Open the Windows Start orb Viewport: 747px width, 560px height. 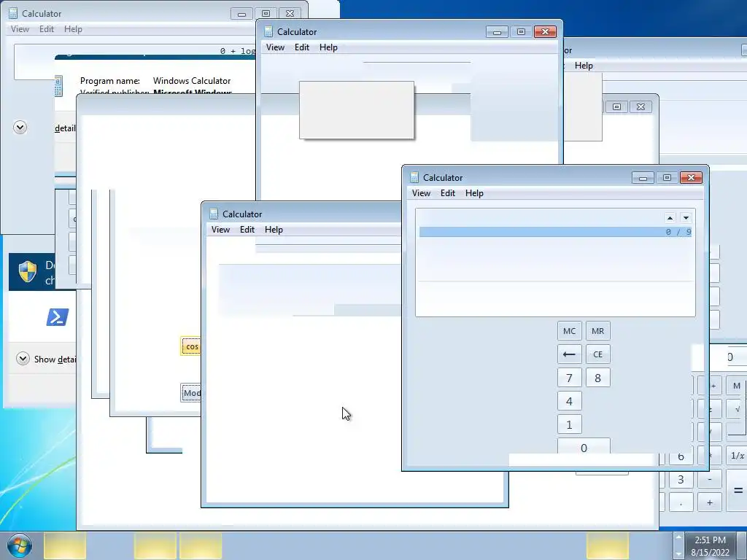19,545
